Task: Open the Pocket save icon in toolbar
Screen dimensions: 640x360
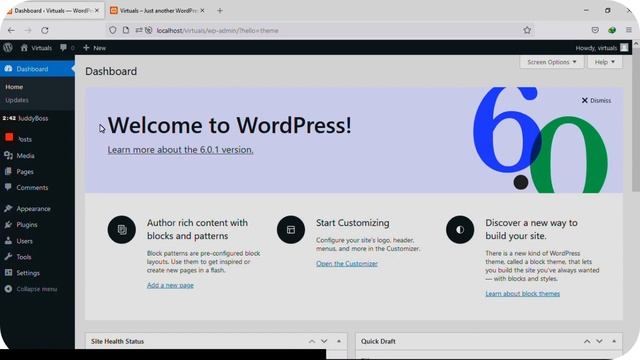Action: (595, 30)
